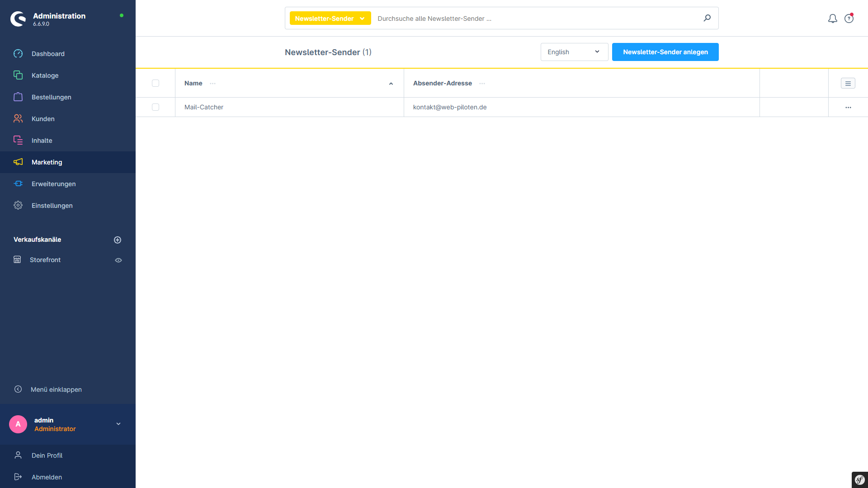Open the grid column settings icon

click(848, 83)
